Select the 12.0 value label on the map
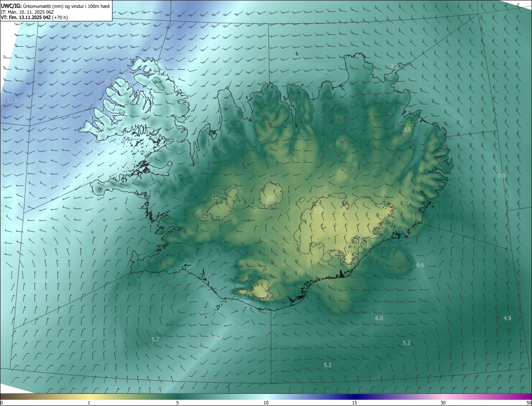 coord(12,101)
